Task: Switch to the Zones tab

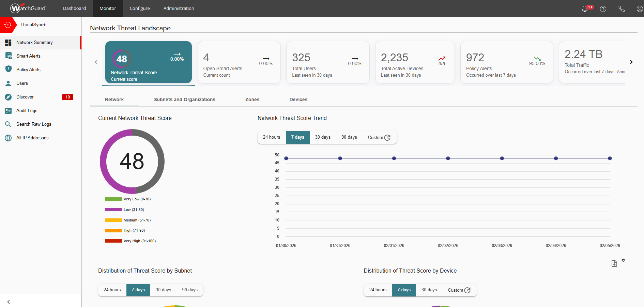Action: [252, 99]
